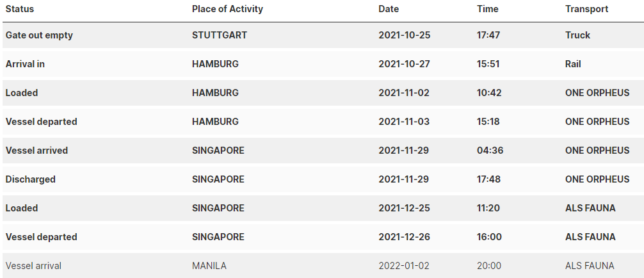Screen dimensions: 644x278
Task: Click MANILA in the place column
Action: tap(209, 266)
